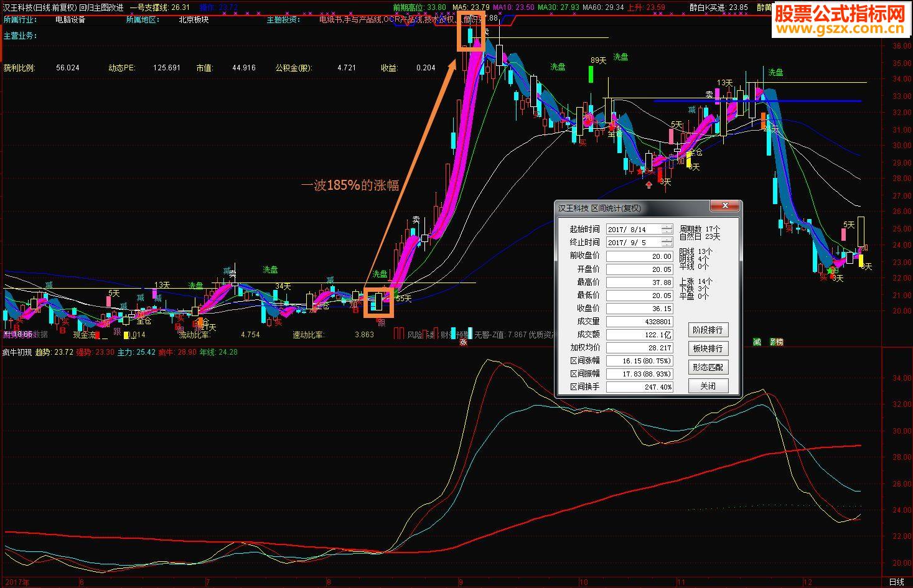Click the 日线 period button at bottom right
This screenshot has height=588, width=913.
tap(896, 582)
